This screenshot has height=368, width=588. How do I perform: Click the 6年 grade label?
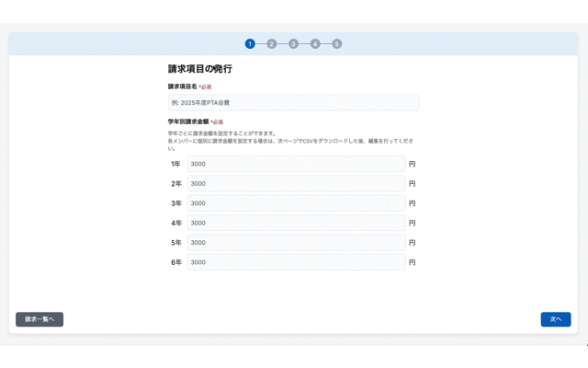coord(175,262)
